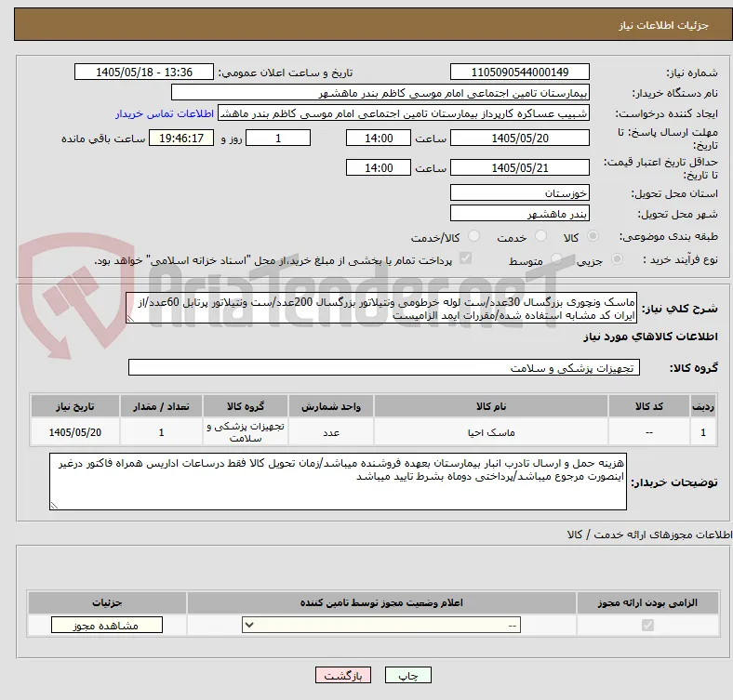Viewport: 733px width, 700px height.
Task: Click the اطلاعات کالاهای مورد نیاز heading
Action: (x=650, y=337)
